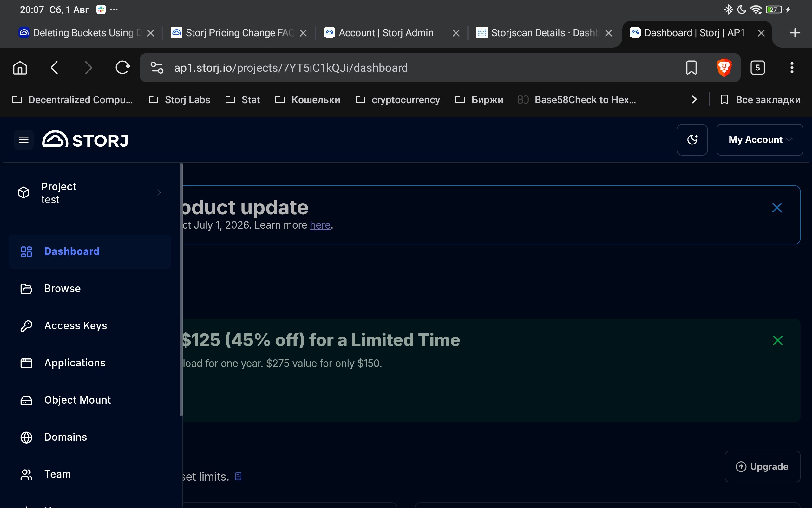Screen dimensions: 812x508
Task: Close the Storj Pricing Change tab
Action: (303, 33)
